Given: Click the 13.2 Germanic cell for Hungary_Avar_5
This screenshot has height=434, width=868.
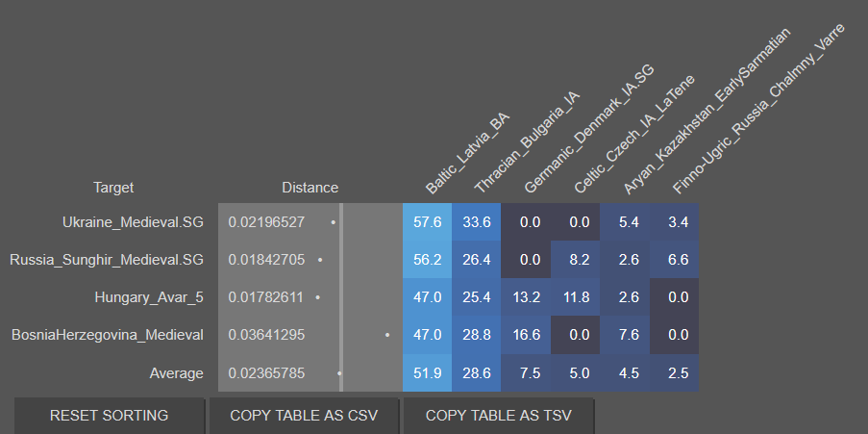Looking at the screenshot, I should tap(526, 297).
